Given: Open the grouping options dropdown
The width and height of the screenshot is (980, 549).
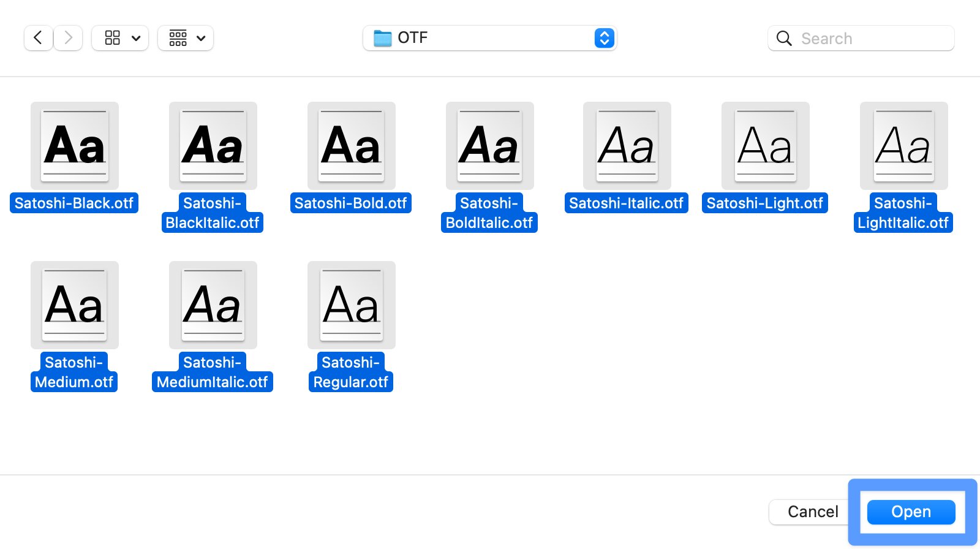Looking at the screenshot, I should point(186,38).
